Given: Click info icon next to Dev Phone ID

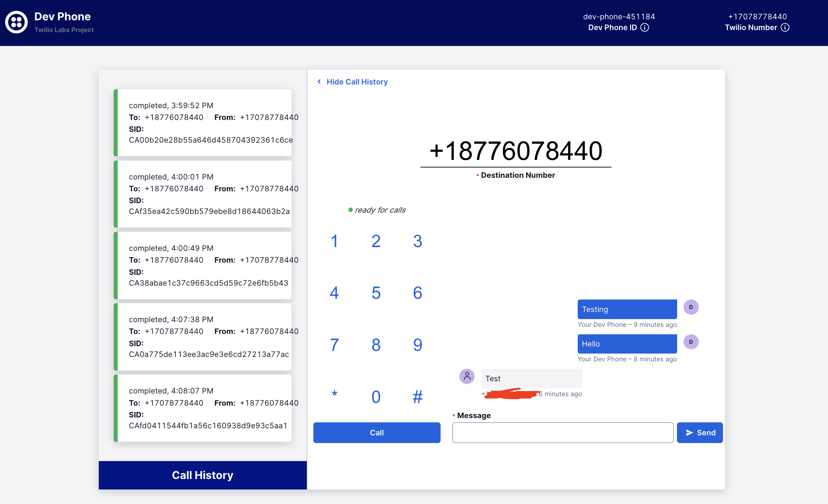Looking at the screenshot, I should pyautogui.click(x=645, y=27).
